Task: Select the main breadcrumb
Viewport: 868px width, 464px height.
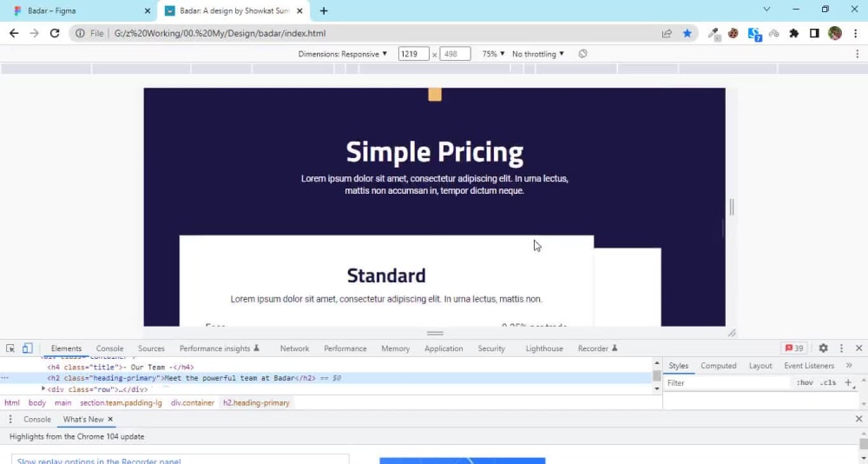Action: (63, 402)
